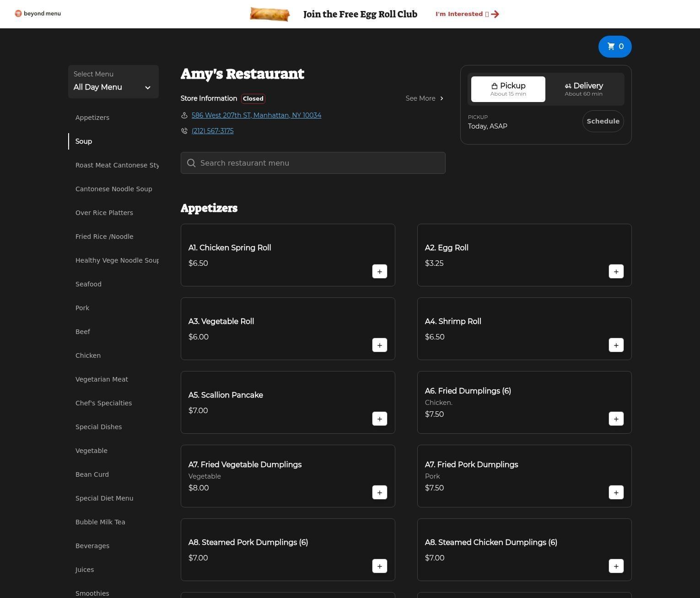Add A1. Chicken Spring Roll to cart
This screenshot has width=700, height=598.
coord(379,272)
